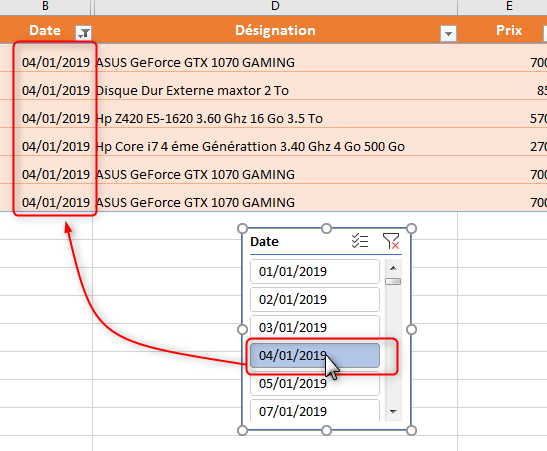Select column D header
The height and width of the screenshot is (451, 547).
click(275, 6)
